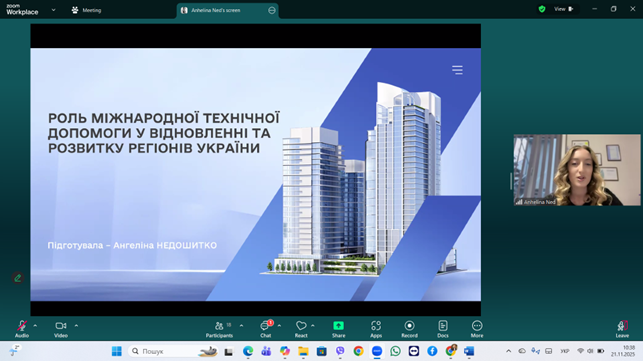The height and width of the screenshot is (361, 643).
Task: Expand the arrow beside Participants
Action: (x=241, y=326)
